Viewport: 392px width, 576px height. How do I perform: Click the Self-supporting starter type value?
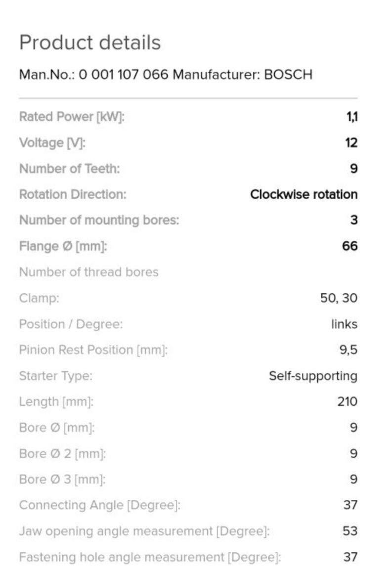(313, 376)
